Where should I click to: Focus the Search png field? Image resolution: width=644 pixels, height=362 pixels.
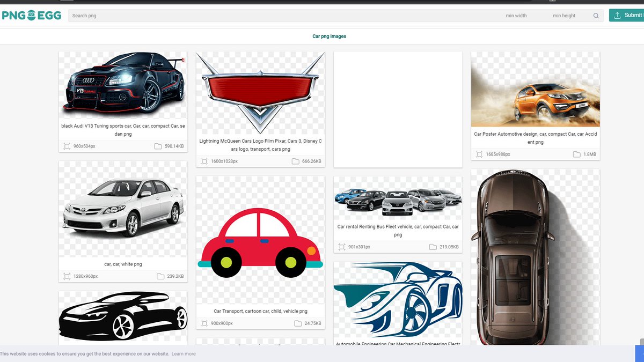click(284, 16)
